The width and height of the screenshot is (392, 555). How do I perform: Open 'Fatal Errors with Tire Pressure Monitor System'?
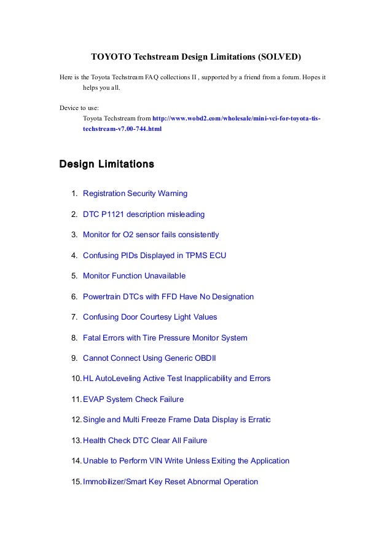(x=165, y=337)
